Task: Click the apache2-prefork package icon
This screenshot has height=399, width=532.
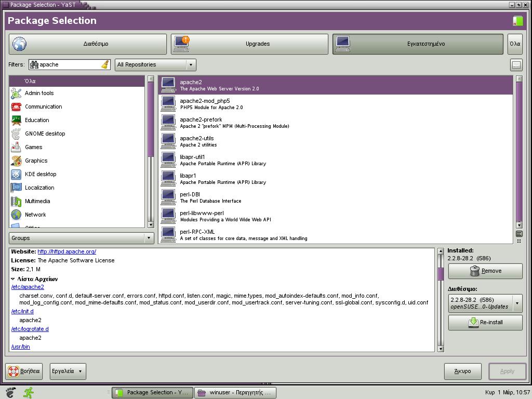Action: tap(168, 122)
